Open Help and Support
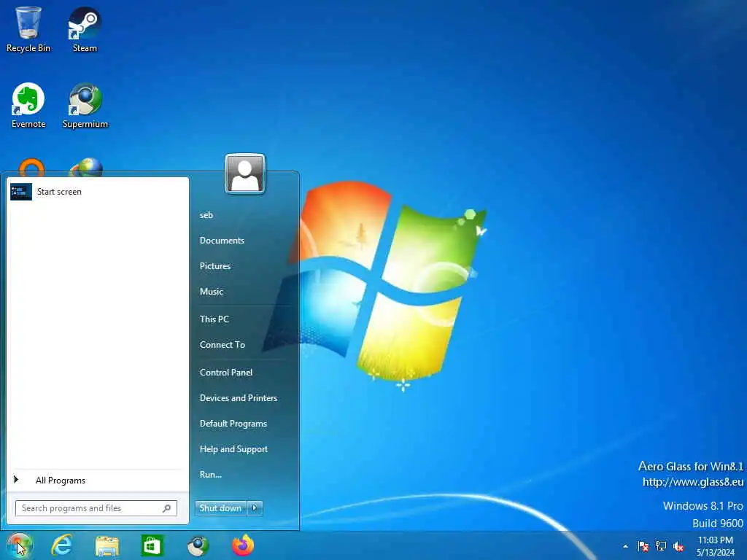This screenshot has height=560, width=747. click(x=233, y=449)
